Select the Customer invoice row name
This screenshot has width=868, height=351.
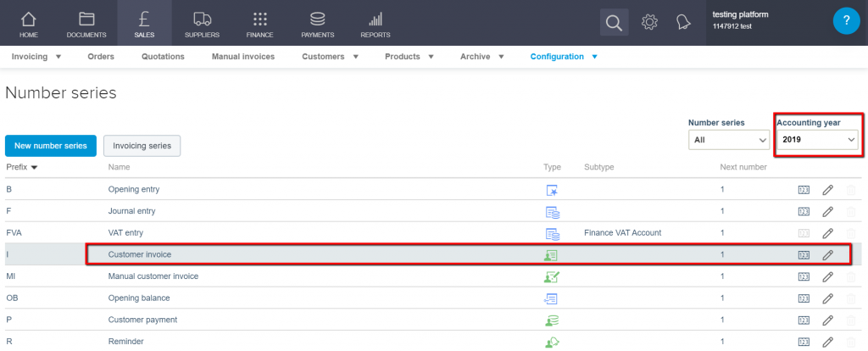140,254
